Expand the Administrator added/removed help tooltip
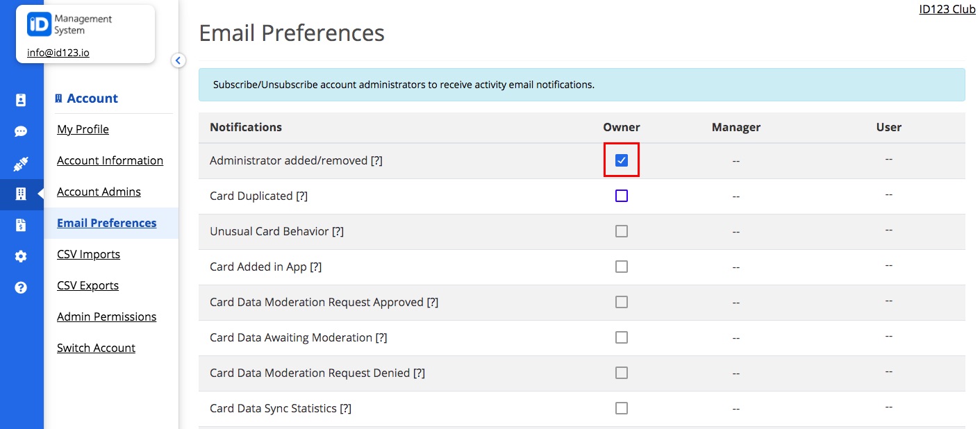The image size is (980, 429). (x=377, y=160)
